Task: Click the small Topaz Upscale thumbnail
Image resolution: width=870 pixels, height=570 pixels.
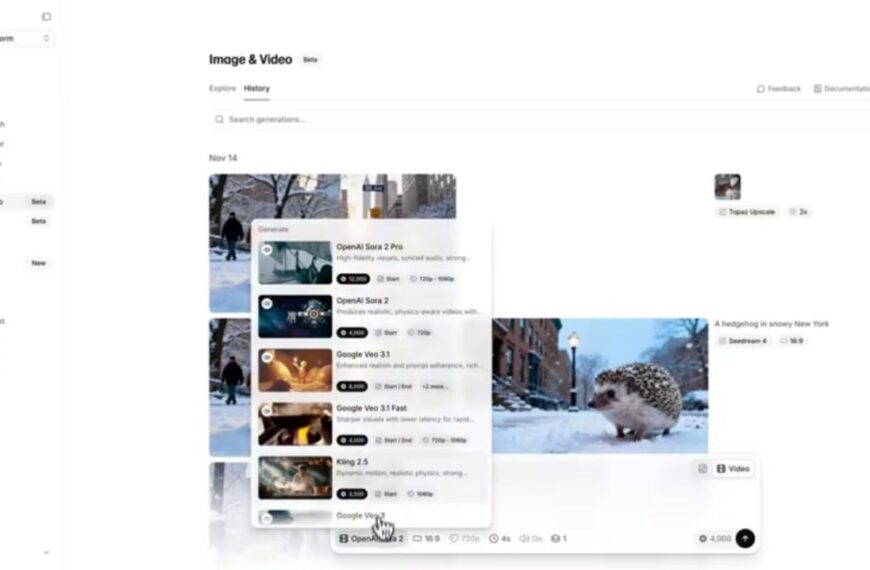Action: pos(727,186)
